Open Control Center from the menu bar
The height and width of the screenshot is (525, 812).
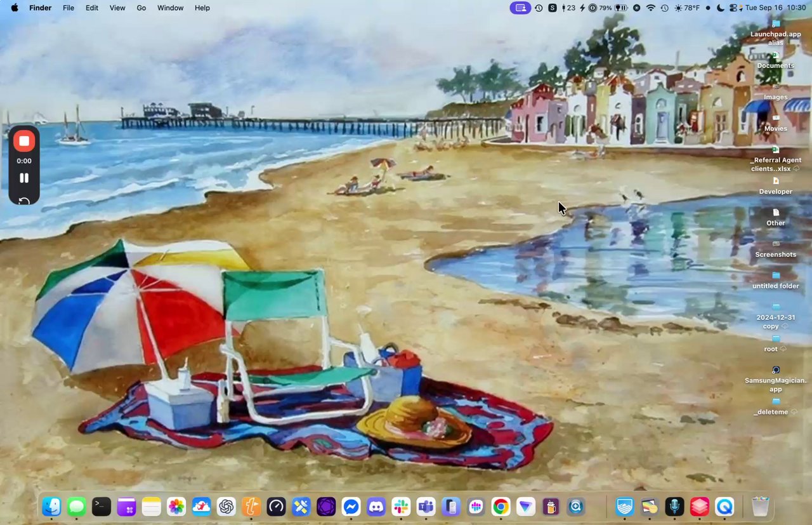735,8
